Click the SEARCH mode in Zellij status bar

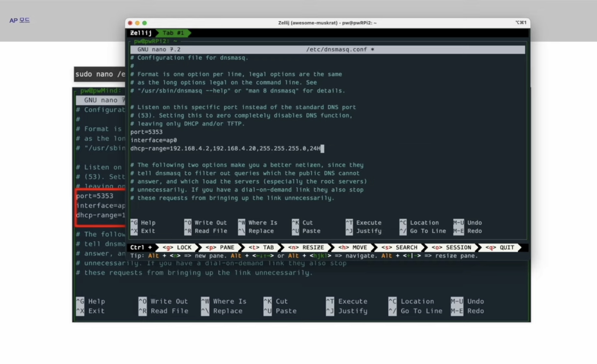pyautogui.click(x=399, y=247)
